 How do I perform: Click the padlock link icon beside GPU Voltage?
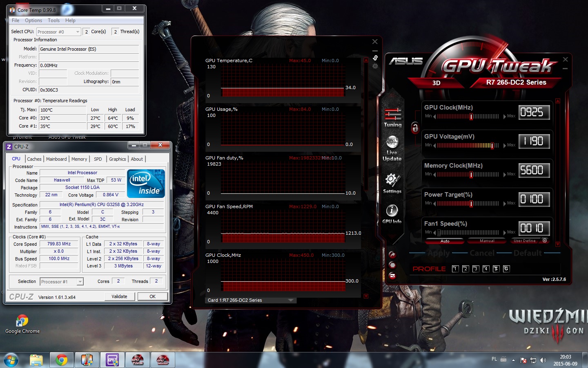coord(415,128)
